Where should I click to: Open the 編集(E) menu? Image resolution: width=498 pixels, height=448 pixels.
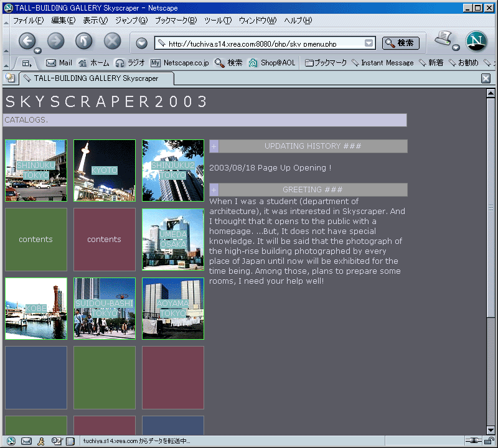point(63,21)
